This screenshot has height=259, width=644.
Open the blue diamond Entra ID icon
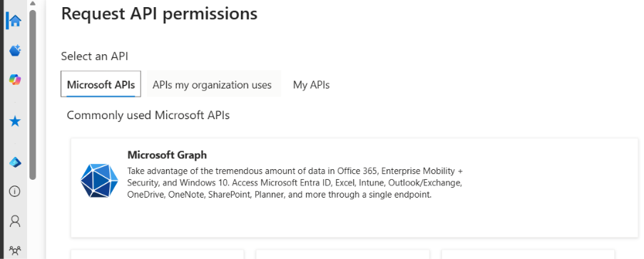(15, 163)
